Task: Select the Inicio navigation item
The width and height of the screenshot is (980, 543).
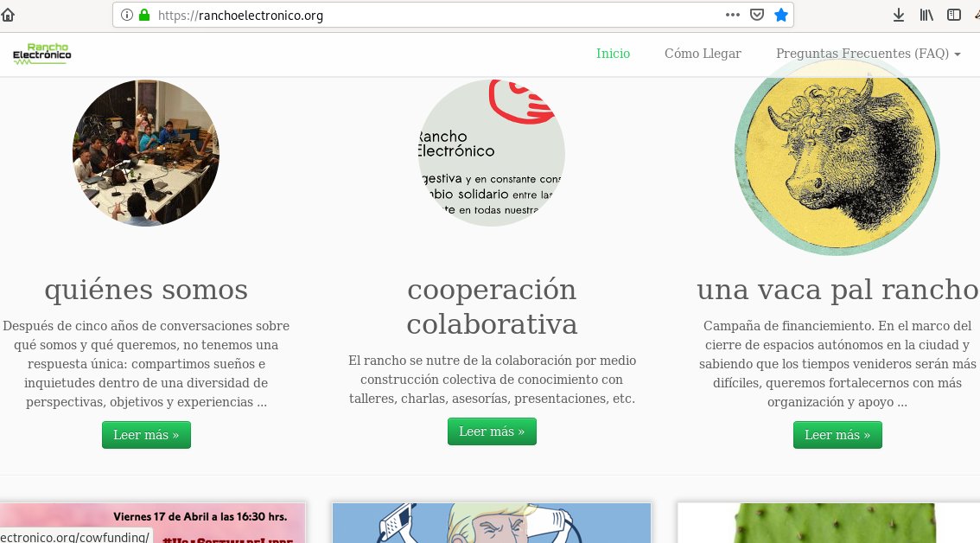Action: pyautogui.click(x=613, y=54)
